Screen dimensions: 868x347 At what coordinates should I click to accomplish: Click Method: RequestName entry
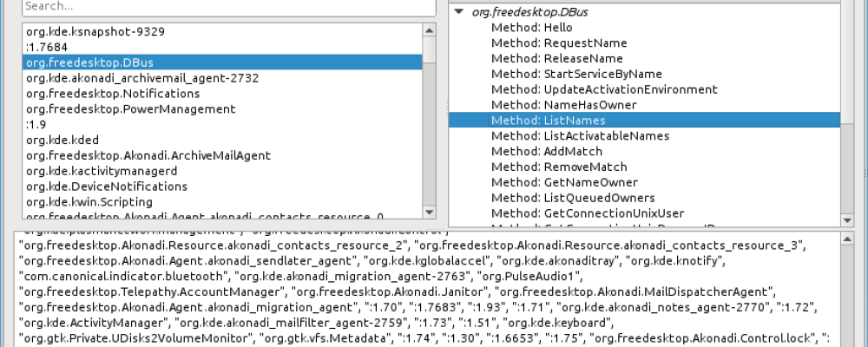point(559,43)
